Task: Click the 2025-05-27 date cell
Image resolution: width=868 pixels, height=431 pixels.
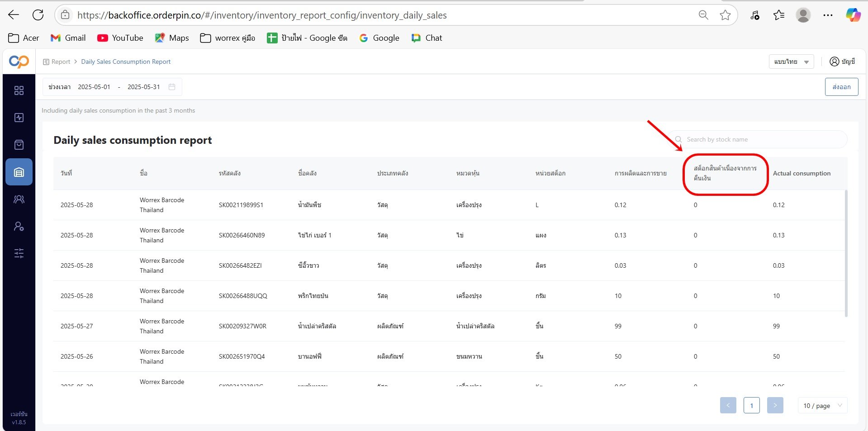Action: pyautogui.click(x=76, y=326)
